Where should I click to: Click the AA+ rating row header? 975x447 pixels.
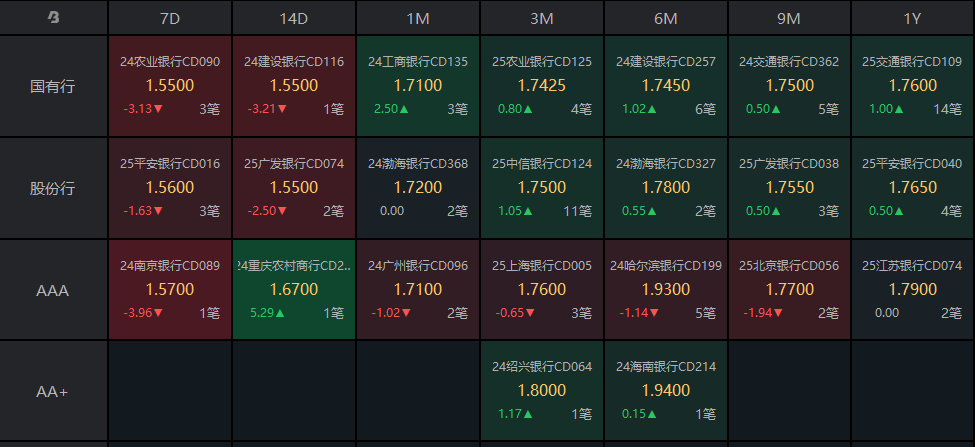point(53,391)
